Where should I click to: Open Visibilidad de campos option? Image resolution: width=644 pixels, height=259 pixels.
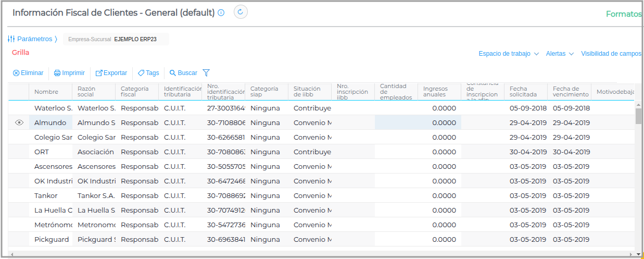click(611, 54)
